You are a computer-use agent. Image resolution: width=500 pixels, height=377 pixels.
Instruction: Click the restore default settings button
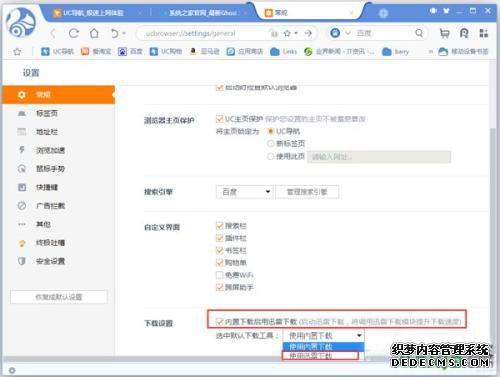click(x=59, y=297)
